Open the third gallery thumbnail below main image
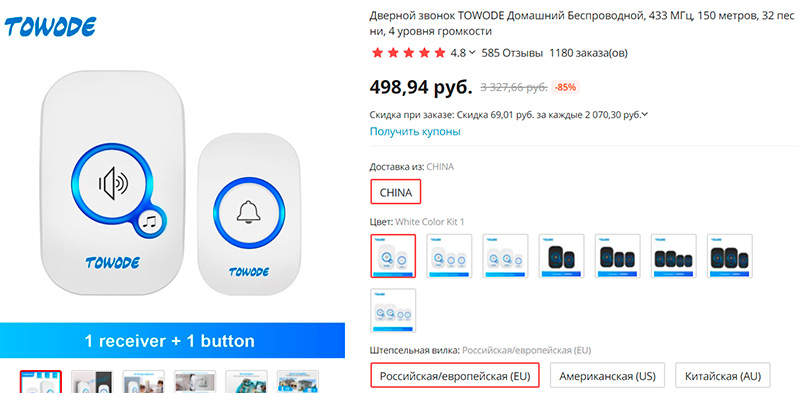The height and width of the screenshot is (393, 800). point(144,381)
